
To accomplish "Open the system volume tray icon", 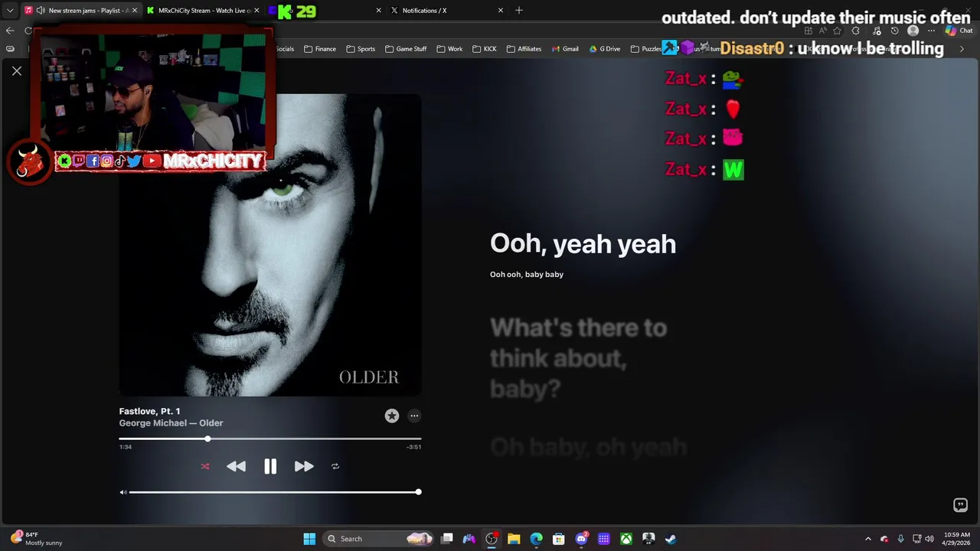I will [929, 539].
